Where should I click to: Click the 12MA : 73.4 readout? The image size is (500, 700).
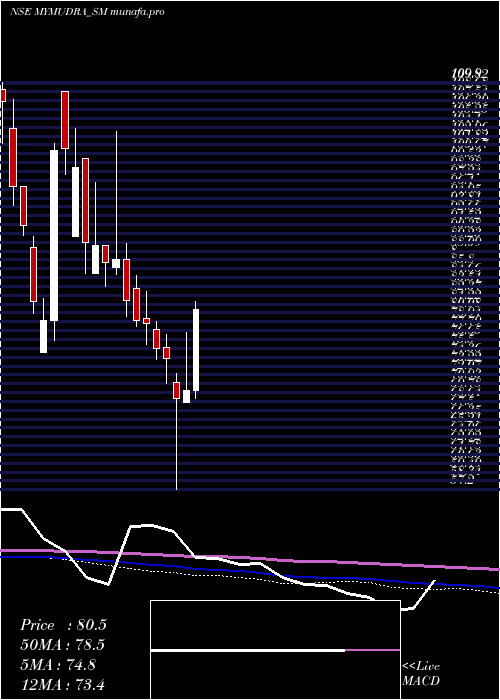coord(62,684)
